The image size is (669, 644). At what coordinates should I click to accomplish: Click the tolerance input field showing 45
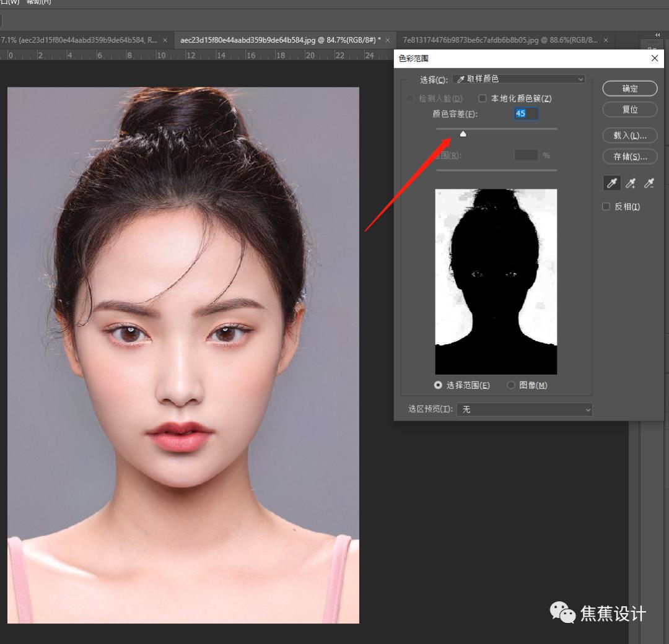click(526, 113)
